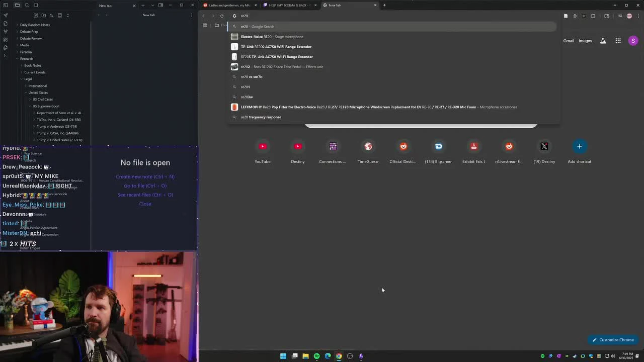Toggle Obsidian right sidebar icon
This screenshot has height=362, width=644.
(x=160, y=5)
